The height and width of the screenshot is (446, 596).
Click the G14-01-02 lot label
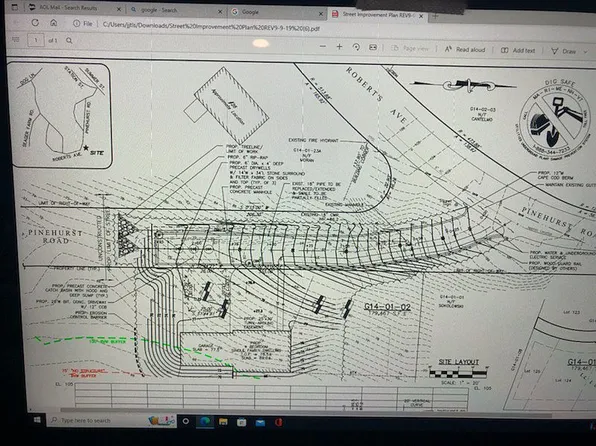pyautogui.click(x=388, y=307)
